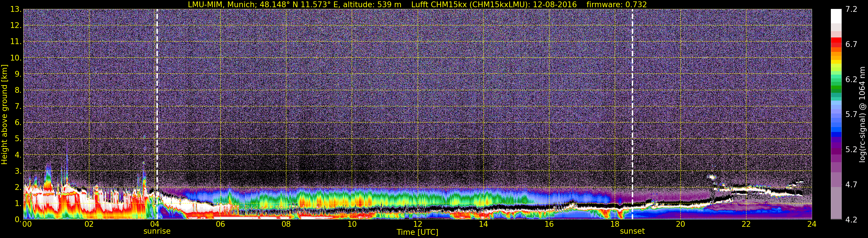Click "Lufft CHM15kx (CHM15kxLMU)" in the title

pos(470,5)
